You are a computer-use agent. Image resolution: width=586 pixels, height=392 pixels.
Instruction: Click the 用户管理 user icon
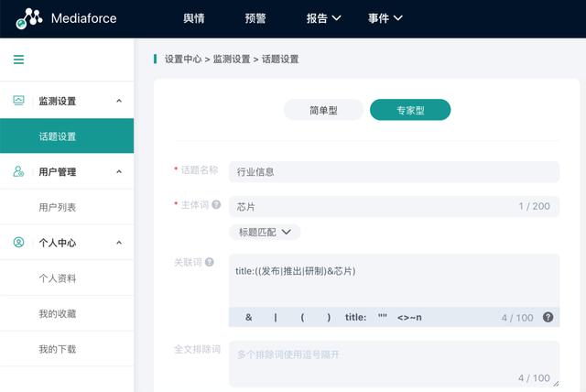pyautogui.click(x=18, y=171)
